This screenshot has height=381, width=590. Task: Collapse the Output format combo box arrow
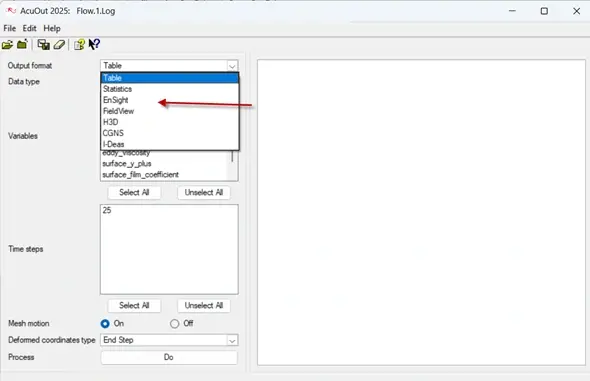point(232,66)
